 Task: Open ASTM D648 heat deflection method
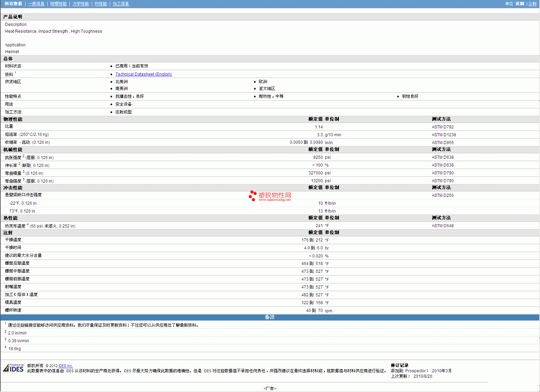tap(442, 226)
